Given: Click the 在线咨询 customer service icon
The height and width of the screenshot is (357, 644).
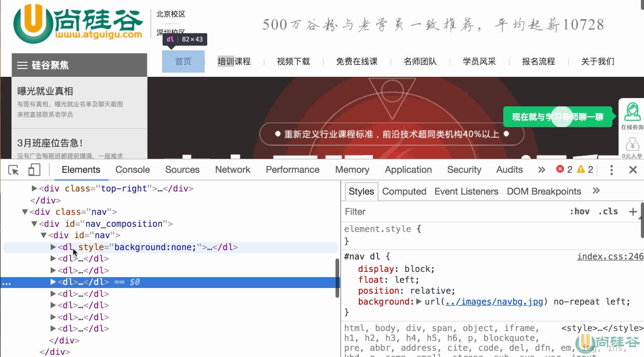Looking at the screenshot, I should [x=632, y=115].
